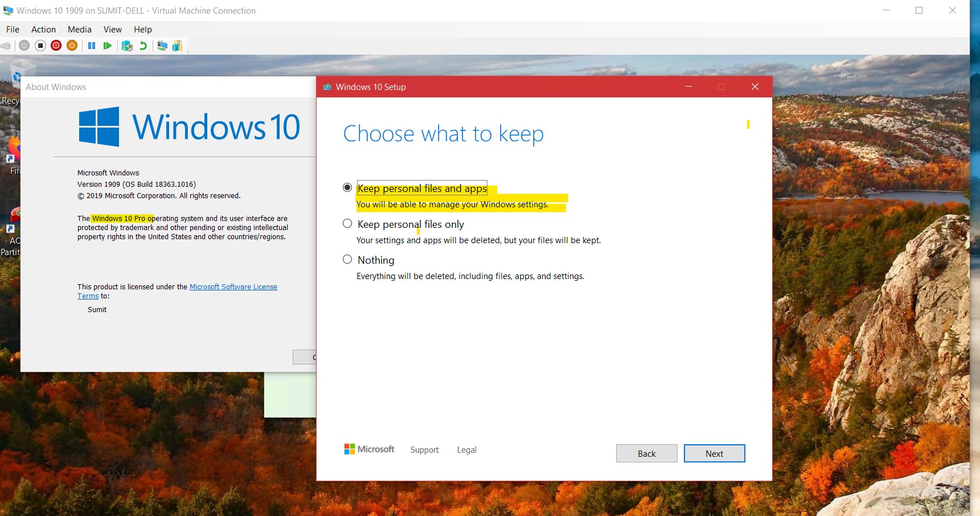This screenshot has height=516, width=980.
Task: Open the Media menu
Action: pyautogui.click(x=79, y=30)
